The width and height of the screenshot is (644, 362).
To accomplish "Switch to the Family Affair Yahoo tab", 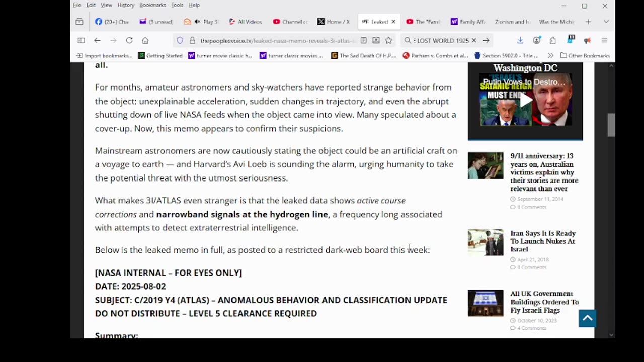I will (467, 22).
